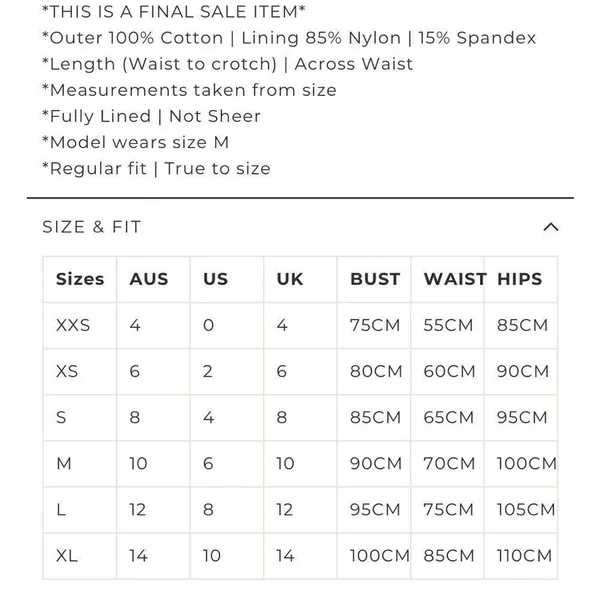The width and height of the screenshot is (600, 600).
Task: Click the UK column header
Action: coord(290,279)
